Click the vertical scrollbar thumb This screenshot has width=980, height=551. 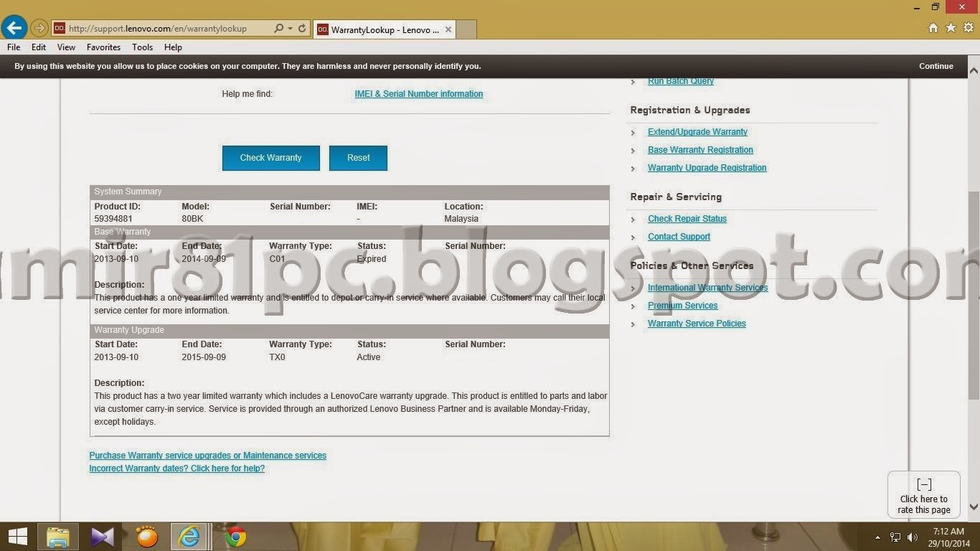(974, 296)
